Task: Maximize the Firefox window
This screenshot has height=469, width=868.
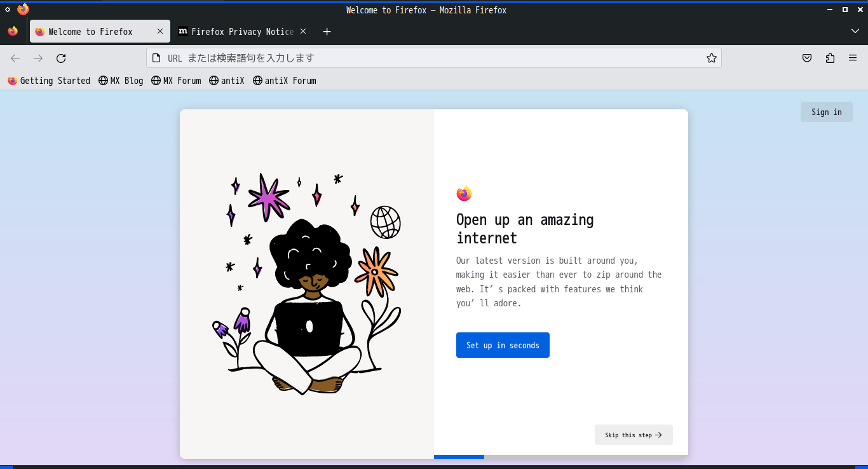Action: [x=845, y=10]
